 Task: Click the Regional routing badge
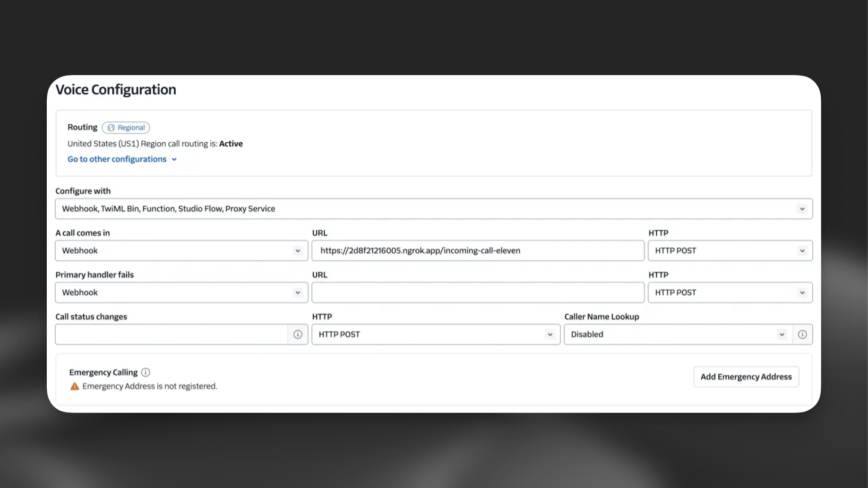126,128
